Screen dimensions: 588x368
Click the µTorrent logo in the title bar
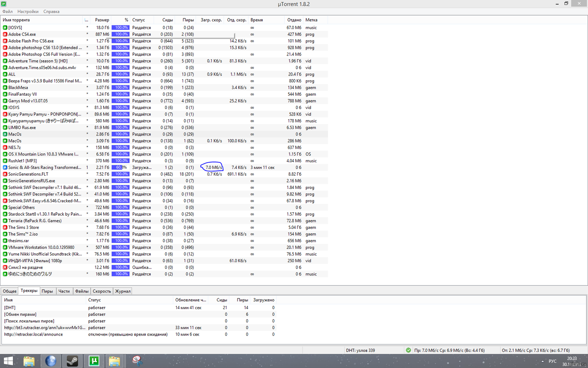point(4,4)
